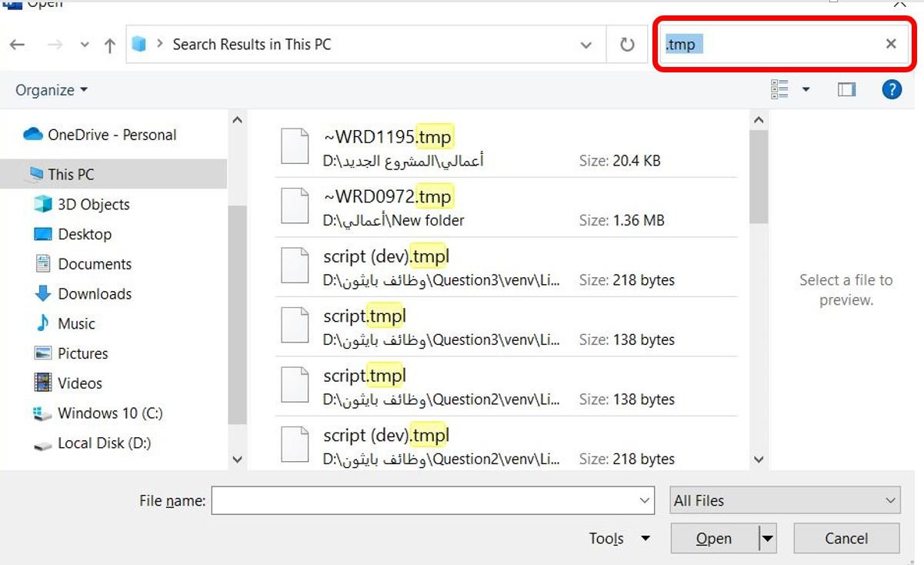
Task: Open the Organize menu
Action: (x=52, y=90)
